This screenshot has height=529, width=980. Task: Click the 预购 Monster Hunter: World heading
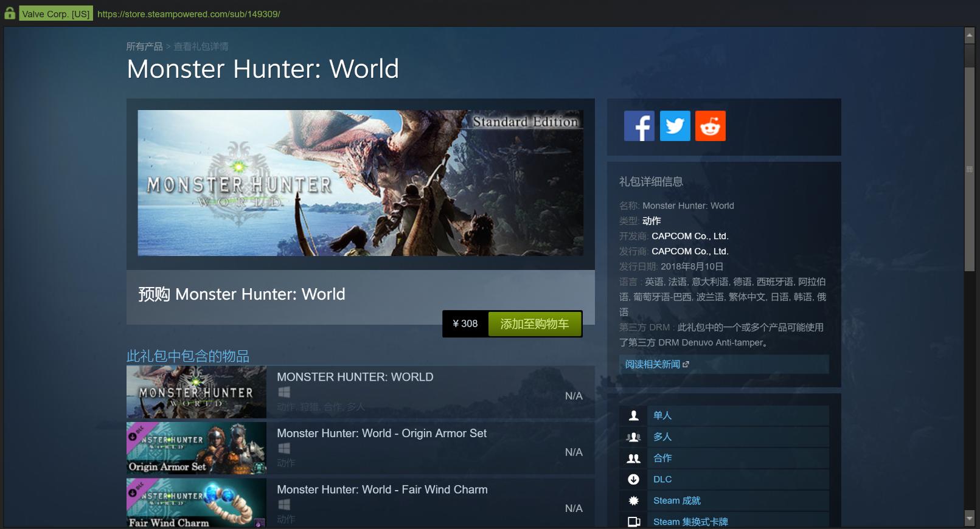pyautogui.click(x=242, y=294)
